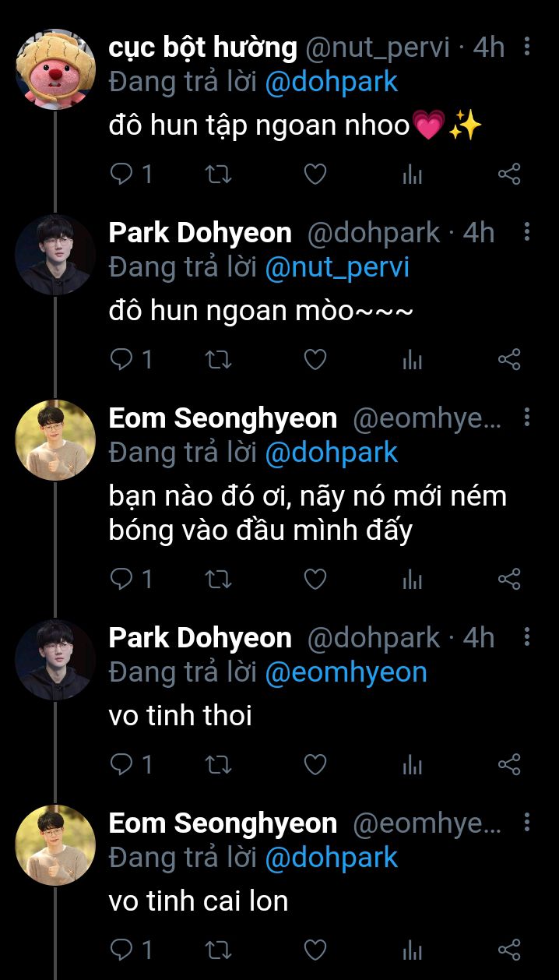The width and height of the screenshot is (559, 980).
Task: Open more options on the "đô hun ngoan mòo~~~" tweet
Action: (527, 232)
